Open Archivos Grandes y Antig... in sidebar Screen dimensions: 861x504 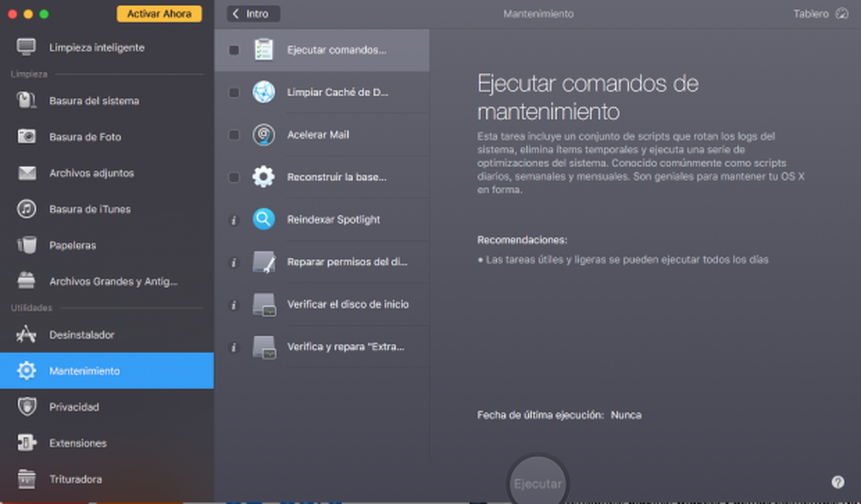point(107,281)
